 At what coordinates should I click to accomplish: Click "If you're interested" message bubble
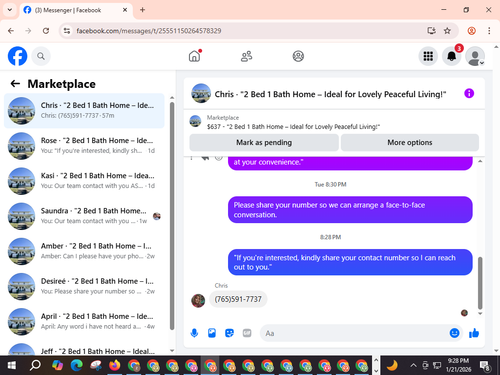coord(350,262)
